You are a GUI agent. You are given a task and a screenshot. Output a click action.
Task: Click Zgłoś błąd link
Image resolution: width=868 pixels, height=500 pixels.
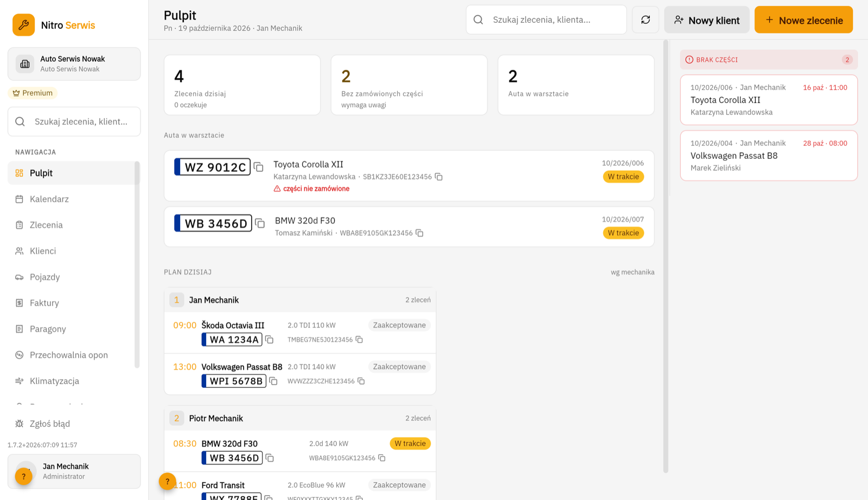tap(50, 424)
